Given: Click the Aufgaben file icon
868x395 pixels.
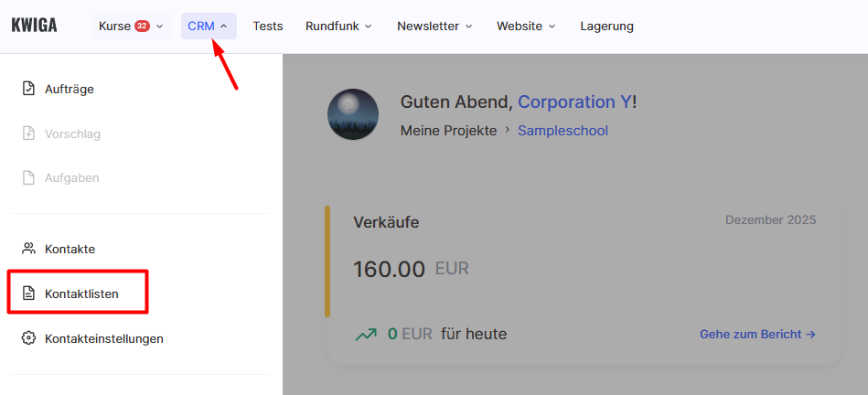Looking at the screenshot, I should point(28,177).
